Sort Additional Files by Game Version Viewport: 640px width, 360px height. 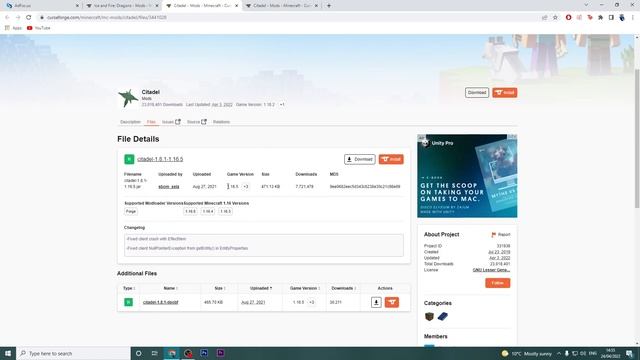click(305, 288)
